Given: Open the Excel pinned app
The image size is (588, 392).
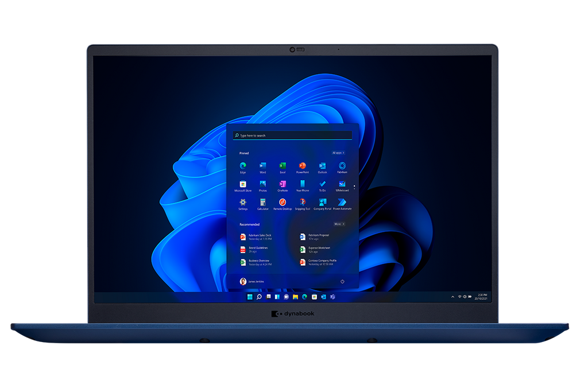Looking at the screenshot, I should point(283,166).
